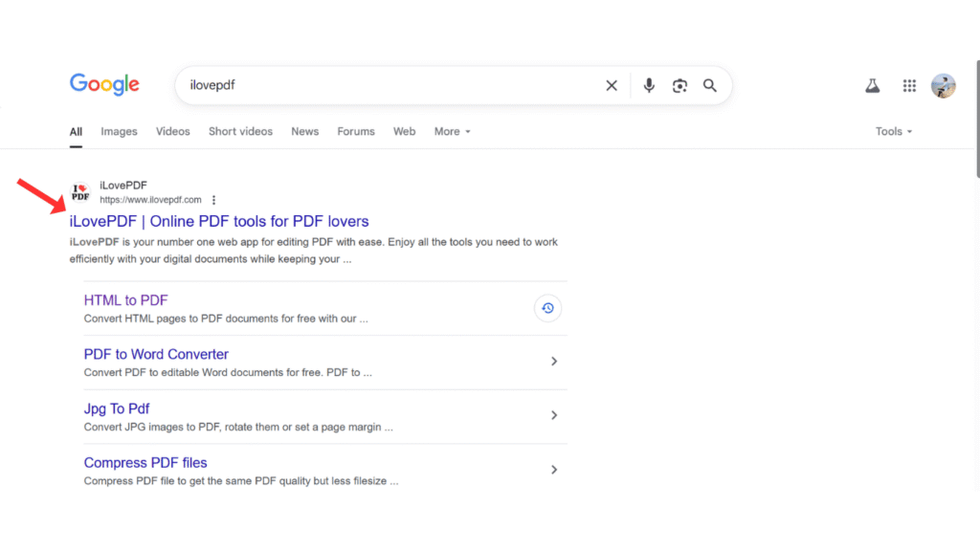Switch to Videos tab
Image resolution: width=980 pixels, height=551 pixels.
pos(172,131)
